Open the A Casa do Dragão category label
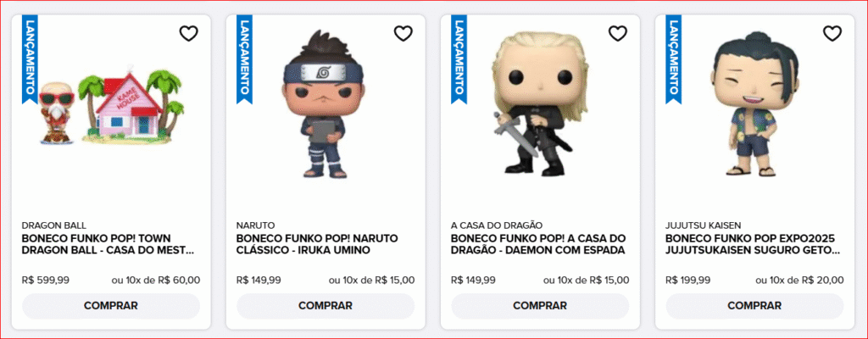 click(497, 225)
